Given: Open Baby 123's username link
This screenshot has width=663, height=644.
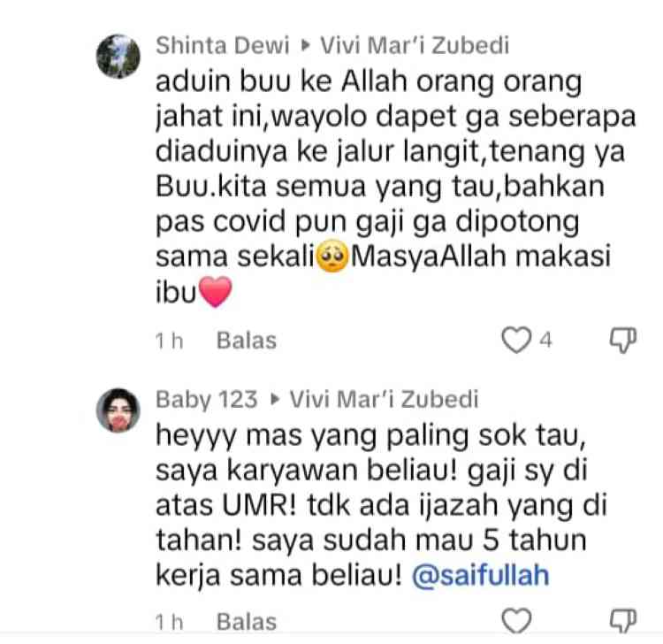Looking at the screenshot, I should coord(206,400).
